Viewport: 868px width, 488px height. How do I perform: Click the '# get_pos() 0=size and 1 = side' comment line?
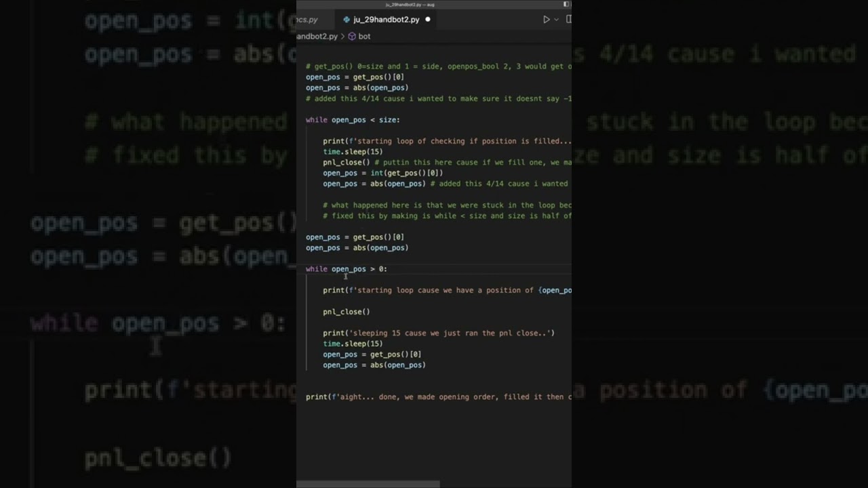[439, 66]
